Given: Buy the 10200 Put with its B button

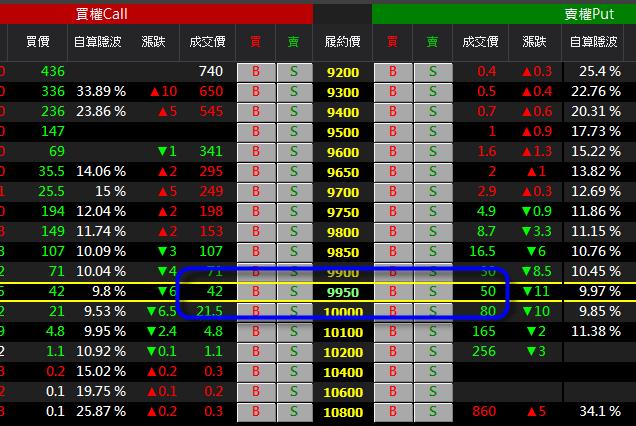Looking at the screenshot, I should 393,352.
